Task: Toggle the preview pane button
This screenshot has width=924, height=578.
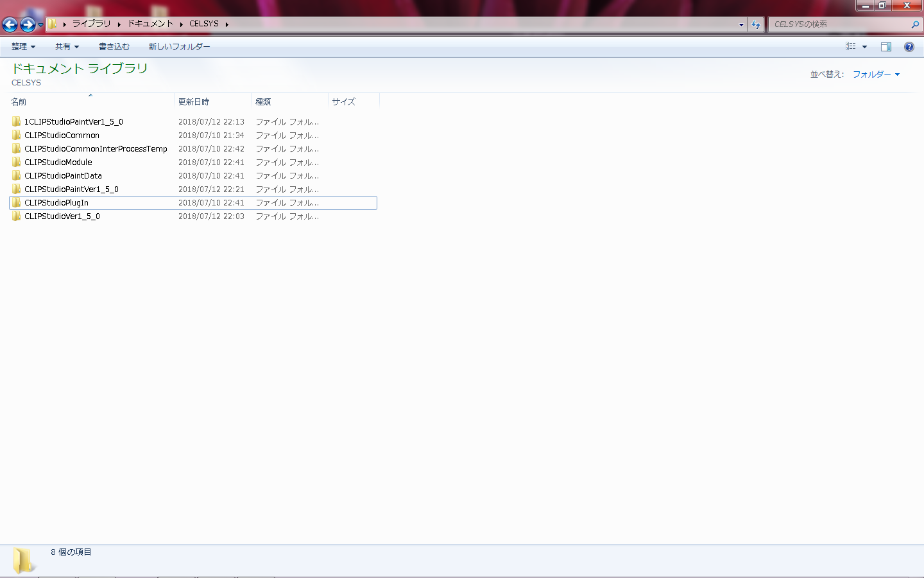Action: [886, 47]
